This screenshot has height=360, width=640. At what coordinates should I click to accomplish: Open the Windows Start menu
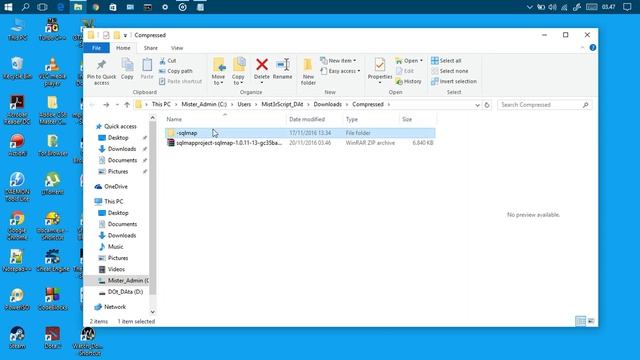coord(8,7)
